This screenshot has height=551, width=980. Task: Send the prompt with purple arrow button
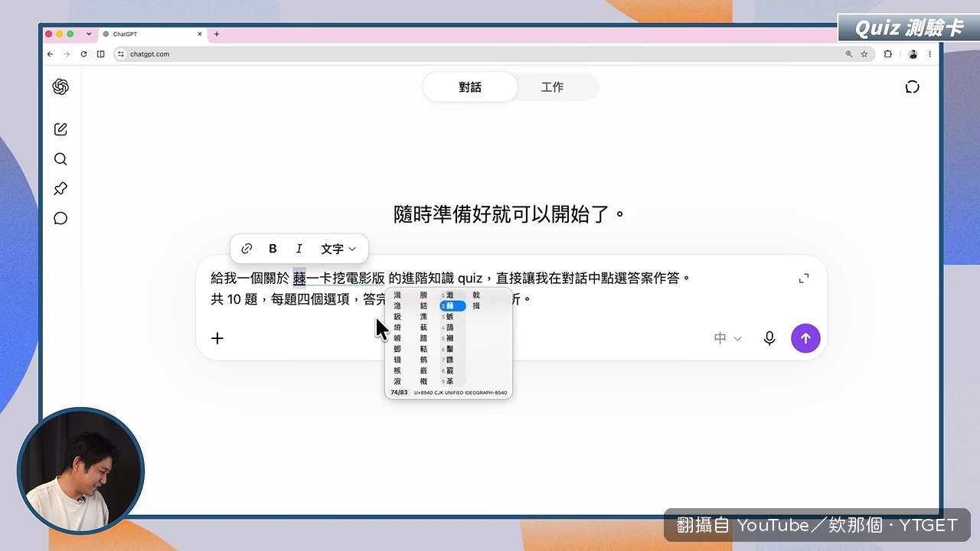(805, 338)
